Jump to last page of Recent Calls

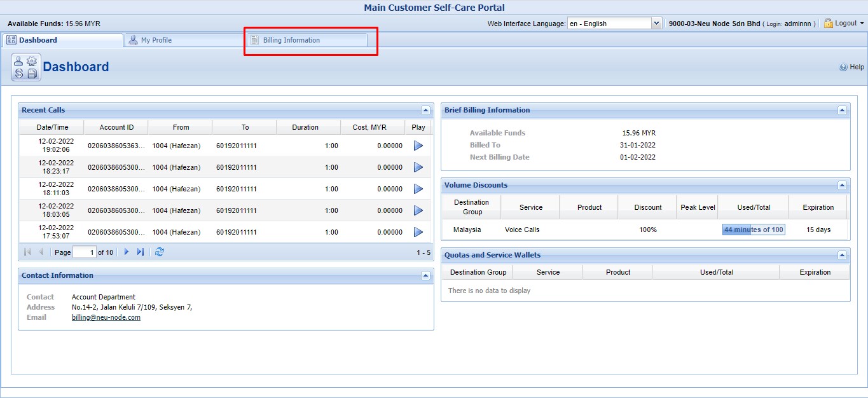point(140,252)
